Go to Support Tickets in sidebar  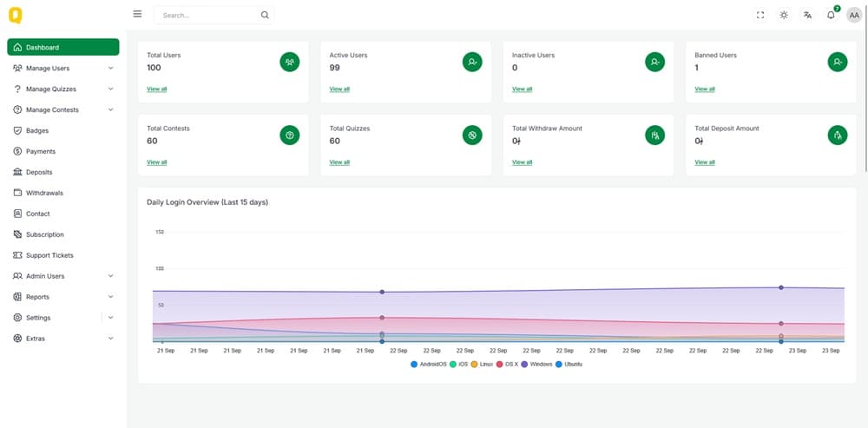coord(49,255)
